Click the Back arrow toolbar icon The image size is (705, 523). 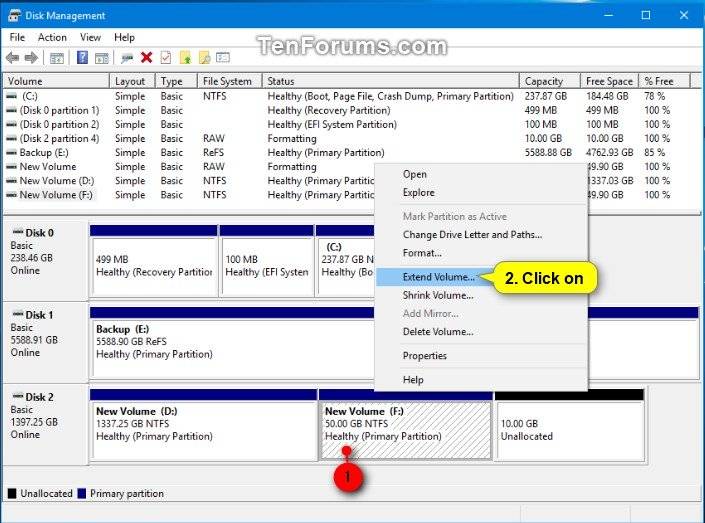point(13,58)
